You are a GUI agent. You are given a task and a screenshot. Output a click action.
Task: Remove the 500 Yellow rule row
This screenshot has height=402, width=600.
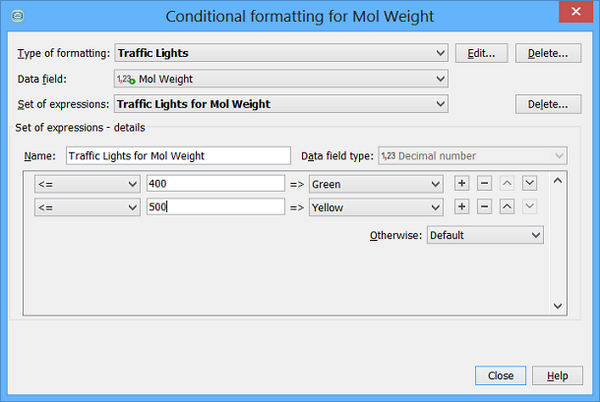pos(484,207)
